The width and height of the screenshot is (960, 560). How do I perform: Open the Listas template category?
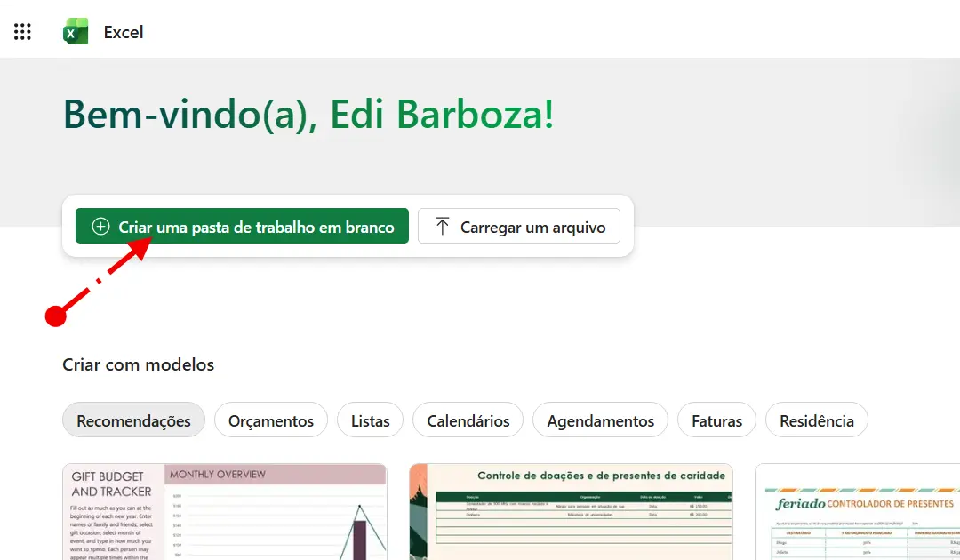coord(370,420)
